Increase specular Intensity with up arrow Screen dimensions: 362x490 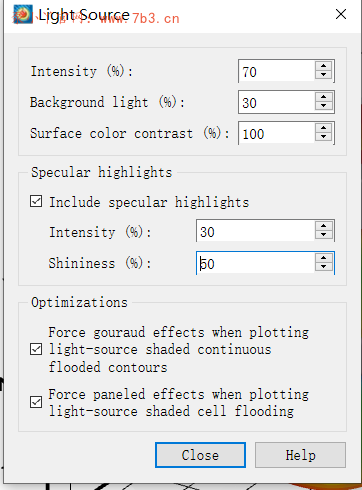tap(323, 226)
